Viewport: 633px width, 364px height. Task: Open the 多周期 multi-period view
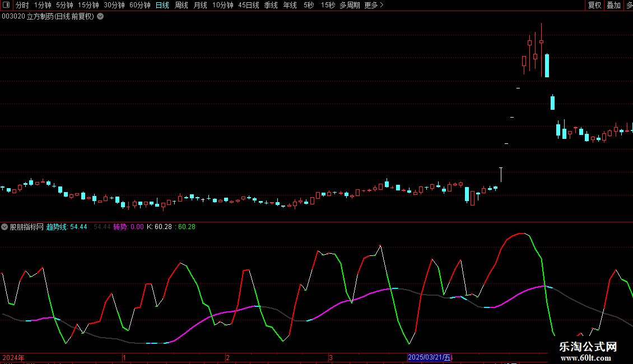click(x=350, y=5)
